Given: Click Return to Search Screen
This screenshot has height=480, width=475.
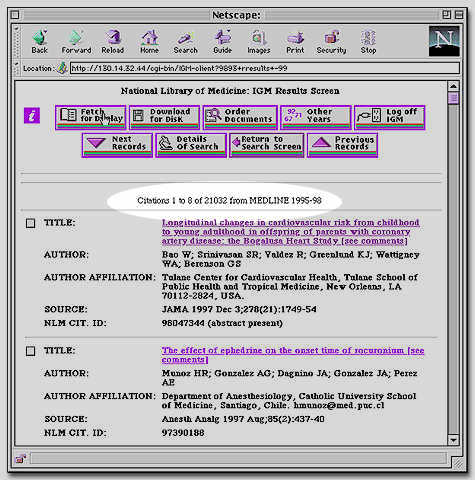Looking at the screenshot, I should point(267,145).
